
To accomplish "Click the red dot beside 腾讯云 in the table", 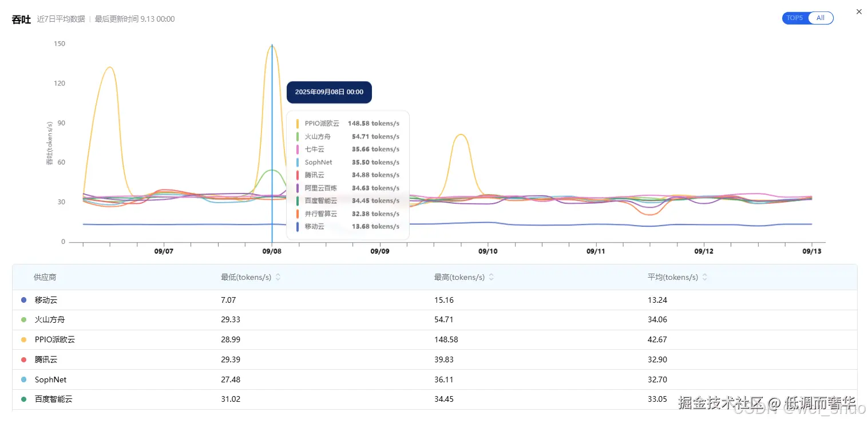I will [23, 359].
